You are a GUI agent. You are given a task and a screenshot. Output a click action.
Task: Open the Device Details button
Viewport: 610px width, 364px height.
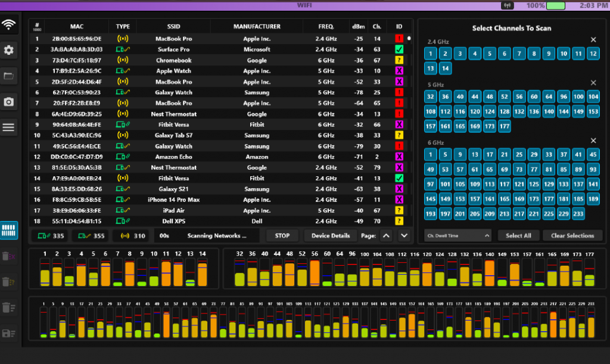click(331, 236)
